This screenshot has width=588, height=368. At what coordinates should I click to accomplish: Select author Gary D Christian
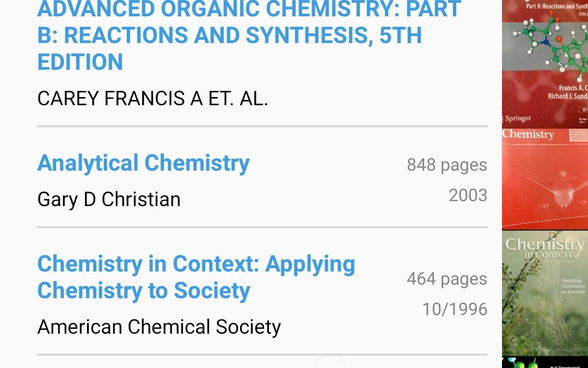pos(109,200)
